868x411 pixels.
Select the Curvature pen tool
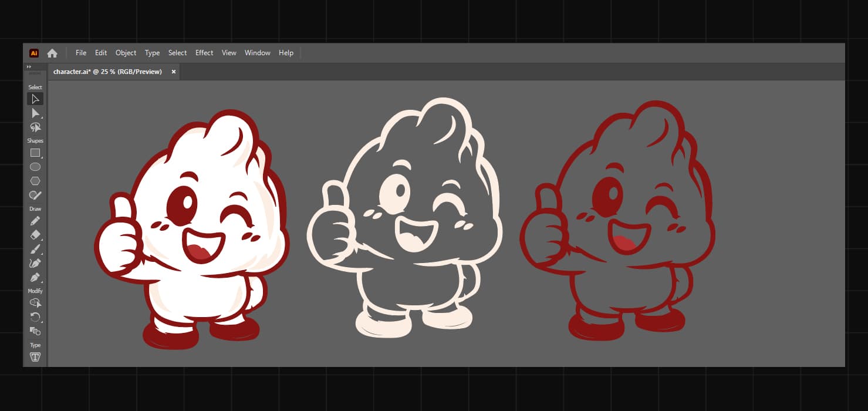[x=35, y=263]
